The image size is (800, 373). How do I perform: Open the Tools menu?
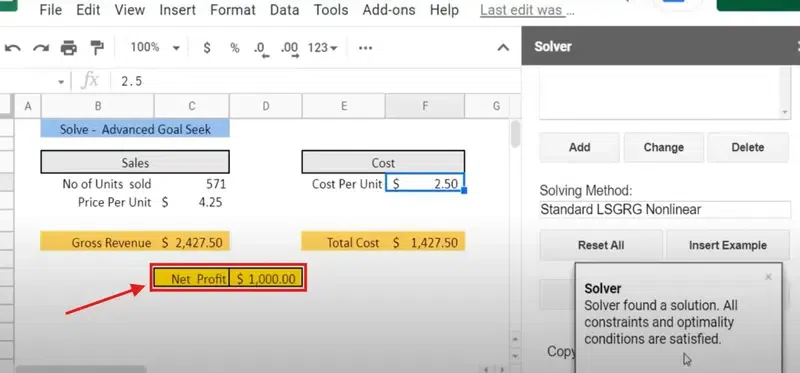(331, 10)
